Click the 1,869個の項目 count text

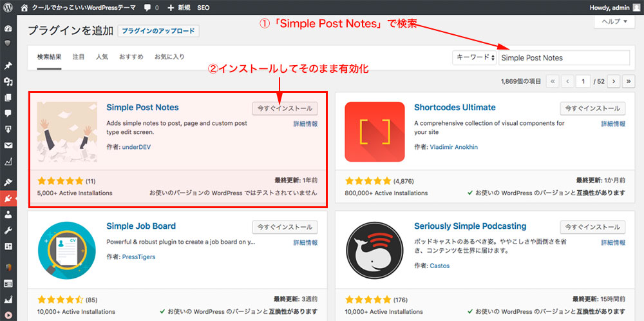[x=521, y=81]
